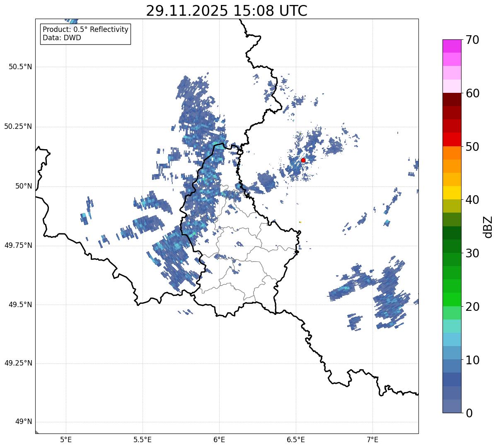498x448 pixels.
Task: Click the 50.5°N latitude label
Action: coord(20,67)
